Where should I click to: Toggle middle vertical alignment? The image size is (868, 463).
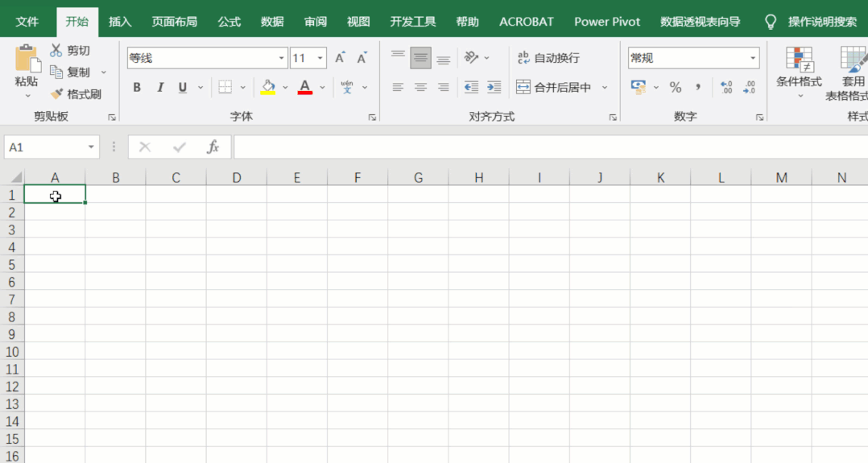[x=420, y=58]
